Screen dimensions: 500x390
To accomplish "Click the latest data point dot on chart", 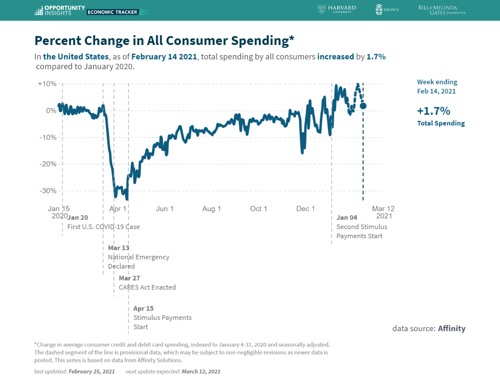I will click(363, 106).
